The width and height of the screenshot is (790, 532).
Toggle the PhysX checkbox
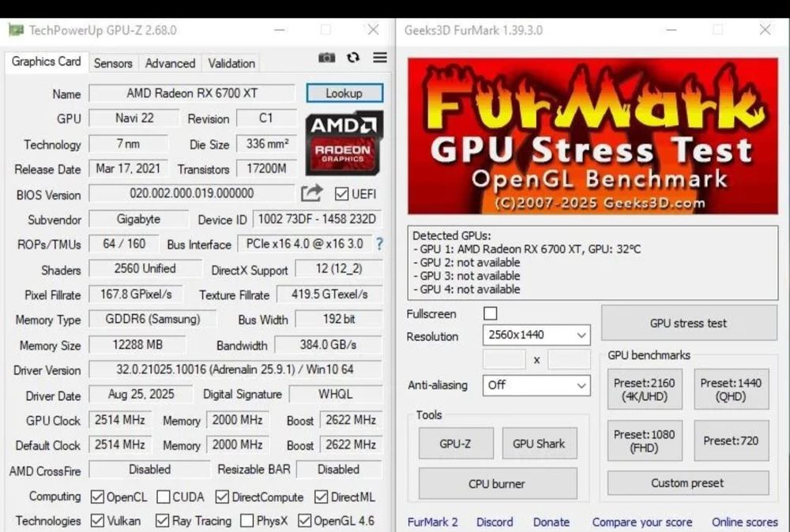tap(246, 520)
